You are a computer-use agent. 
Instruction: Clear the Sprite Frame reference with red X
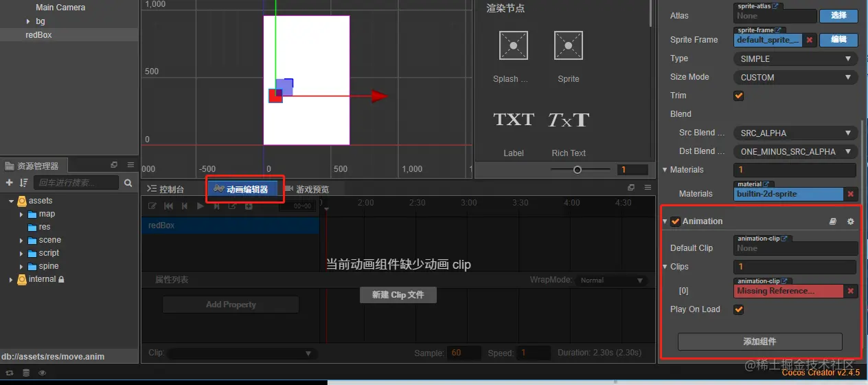tap(810, 40)
